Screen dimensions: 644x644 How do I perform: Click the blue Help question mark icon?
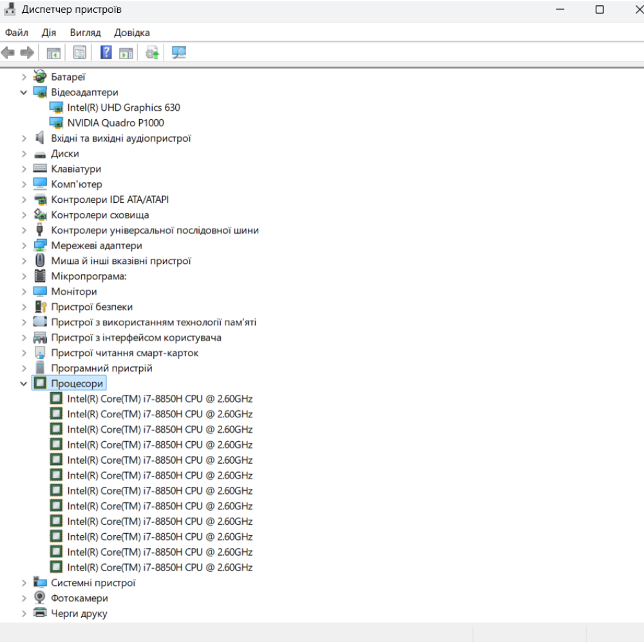click(106, 53)
